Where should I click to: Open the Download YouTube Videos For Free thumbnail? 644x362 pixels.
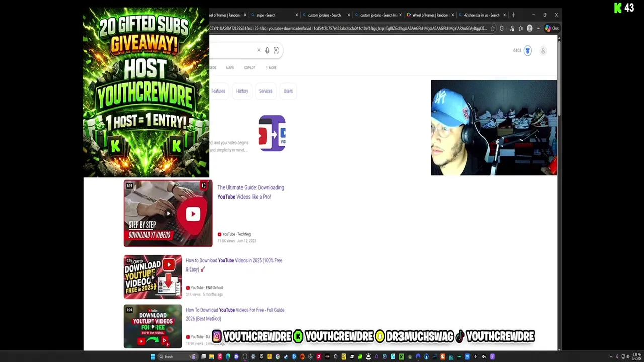click(153, 326)
